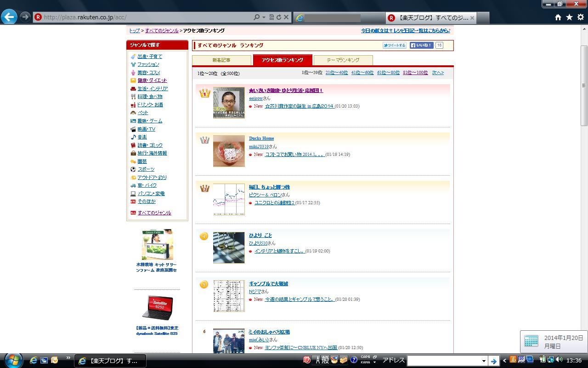Screen dimensions: 588x368
Task: Show hidden system tray icons
Action: [x=504, y=361]
